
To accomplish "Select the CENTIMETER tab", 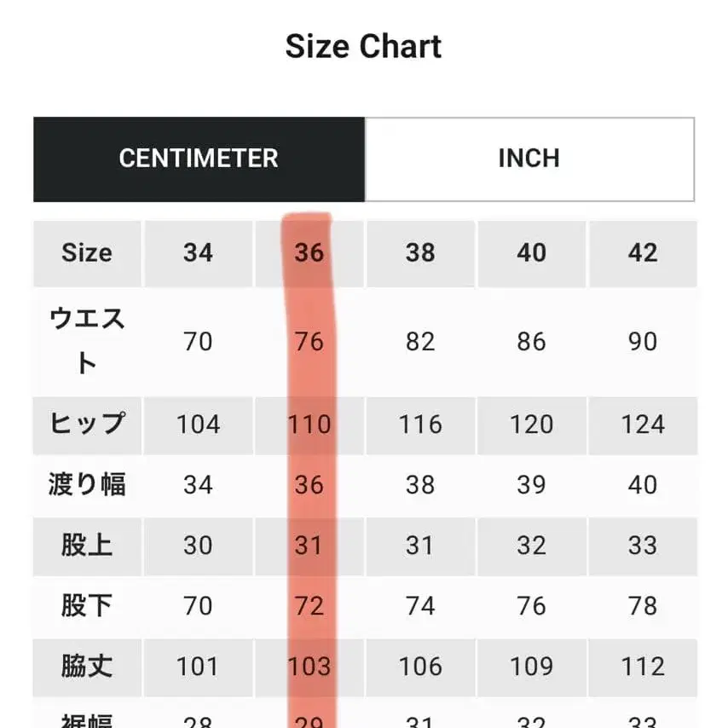I will (199, 159).
